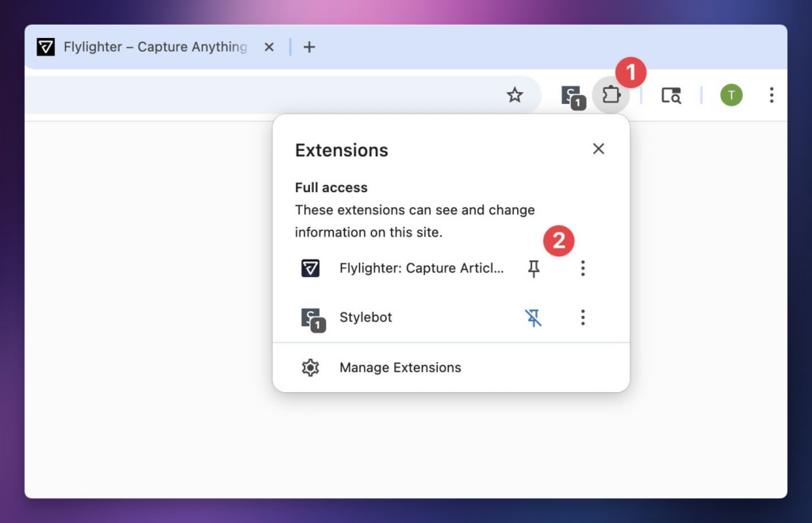Click the toolbar icon beside the profile avatar
This screenshot has width=812, height=523.
671,95
